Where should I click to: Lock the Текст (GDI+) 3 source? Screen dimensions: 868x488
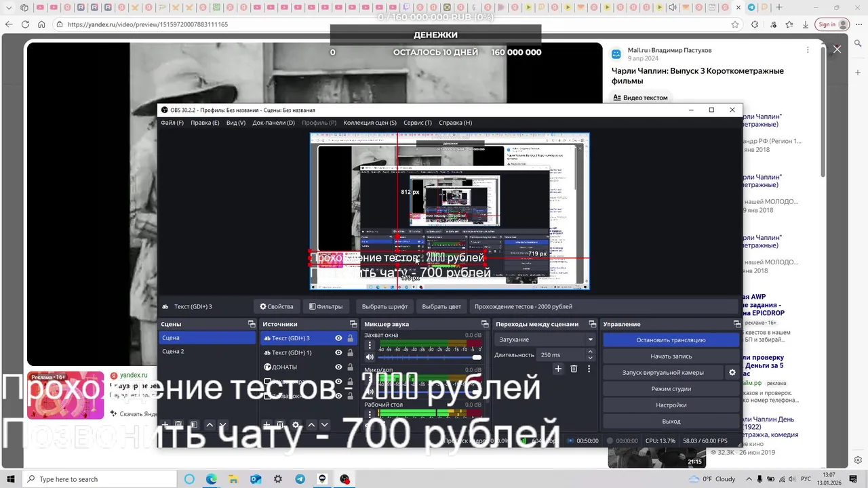tap(350, 338)
